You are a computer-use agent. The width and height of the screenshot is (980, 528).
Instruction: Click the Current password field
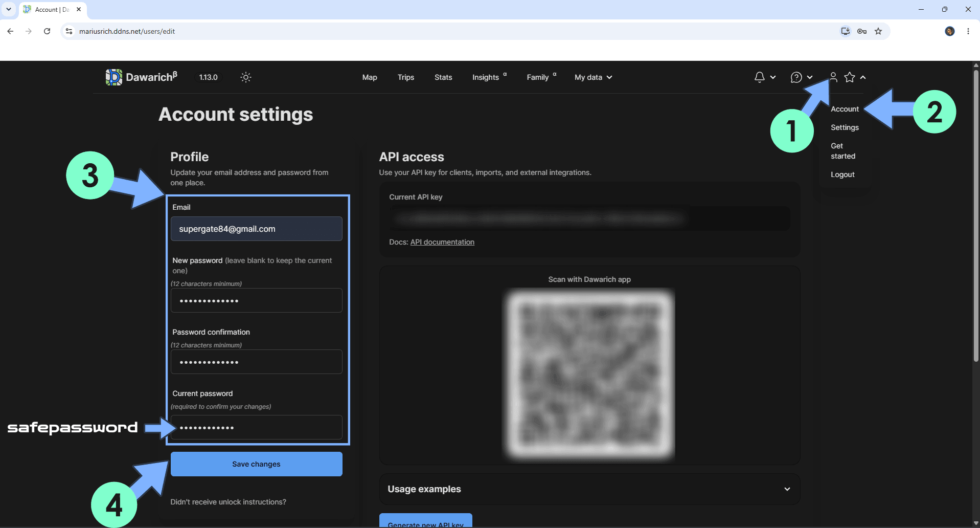[257, 427]
